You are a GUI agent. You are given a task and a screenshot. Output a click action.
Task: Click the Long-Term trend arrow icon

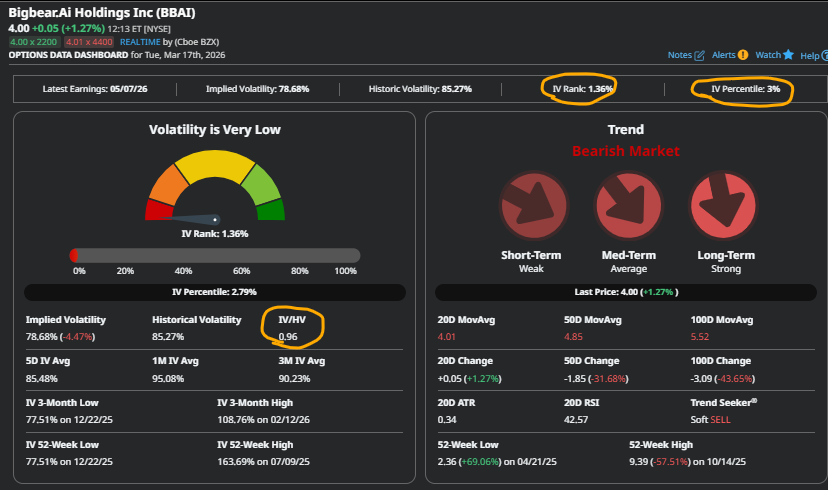723,205
